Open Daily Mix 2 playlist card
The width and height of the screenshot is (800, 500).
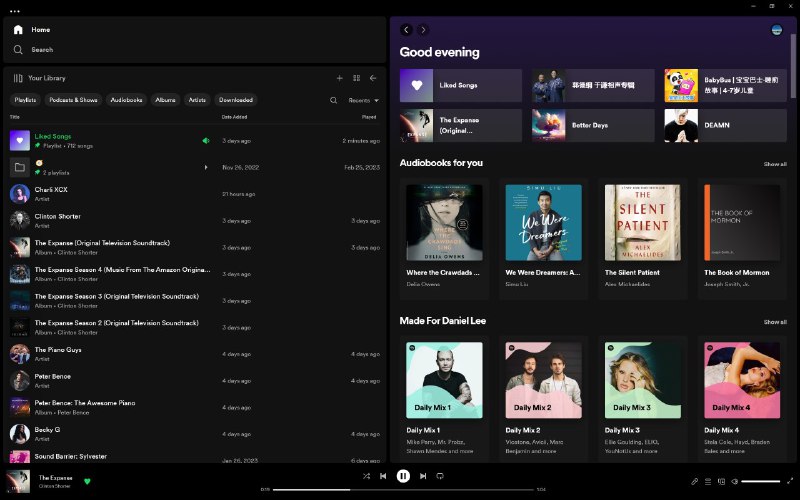543,398
